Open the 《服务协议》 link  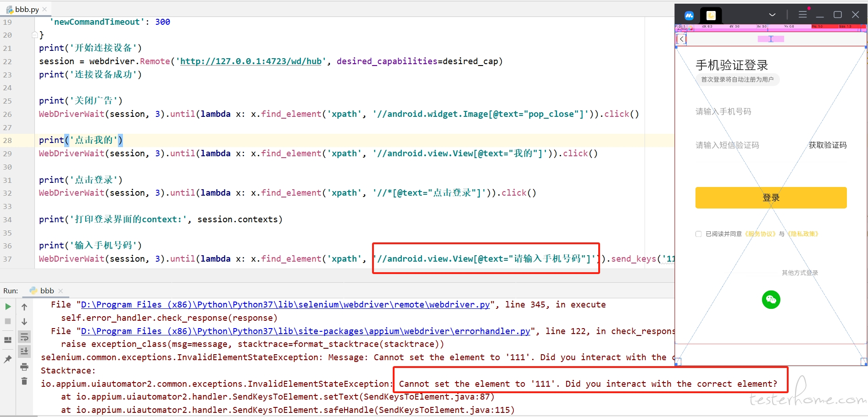pos(759,234)
